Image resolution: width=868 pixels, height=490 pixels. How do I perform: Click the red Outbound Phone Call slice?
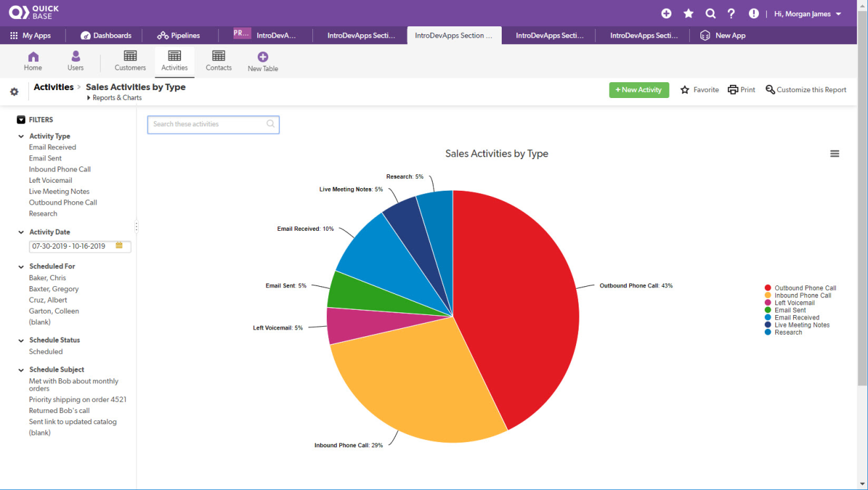tap(519, 296)
